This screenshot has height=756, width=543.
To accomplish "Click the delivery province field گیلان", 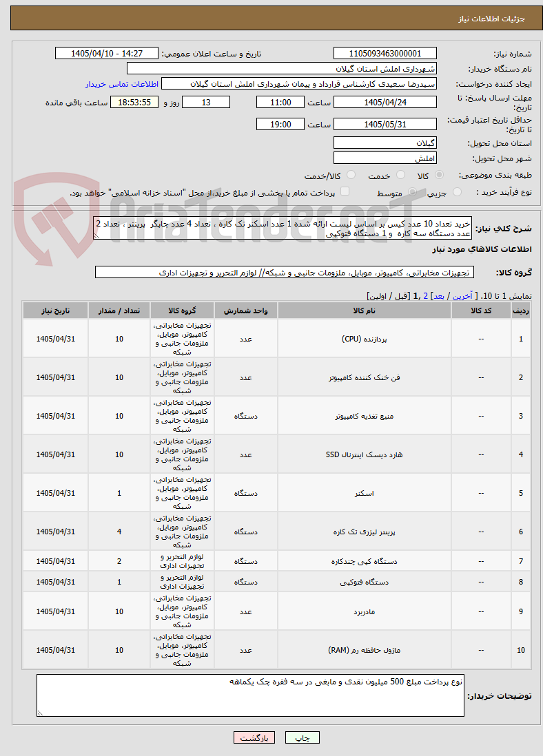I will tap(385, 143).
